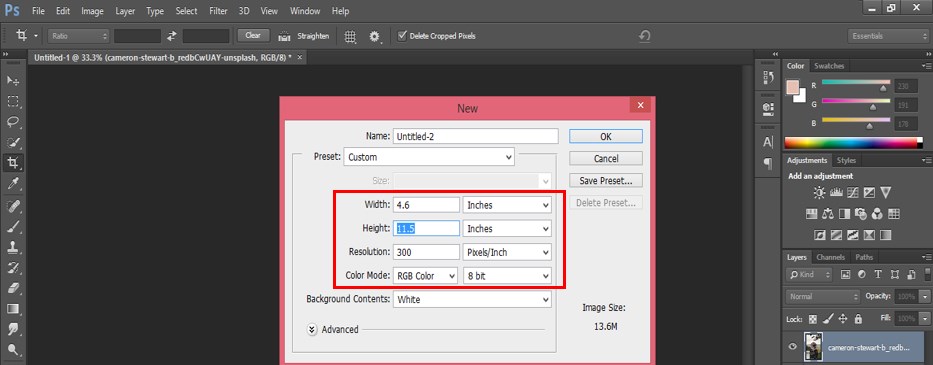Open the Image menu
This screenshot has height=365, width=933.
coord(92,11)
